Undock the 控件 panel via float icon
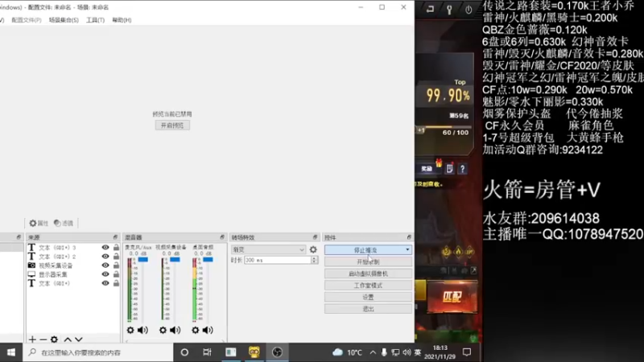This screenshot has width=644, height=362. 409,237
